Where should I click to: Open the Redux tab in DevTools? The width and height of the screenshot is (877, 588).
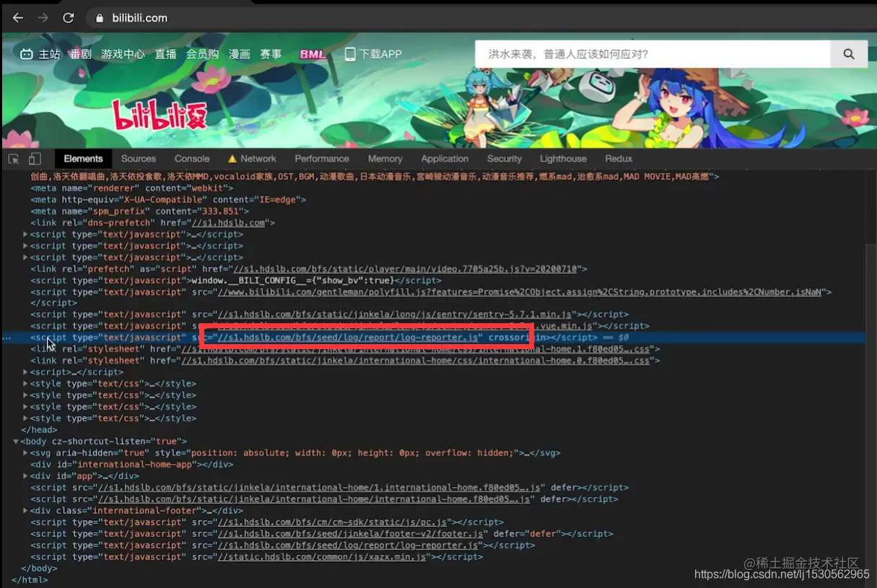(x=618, y=158)
